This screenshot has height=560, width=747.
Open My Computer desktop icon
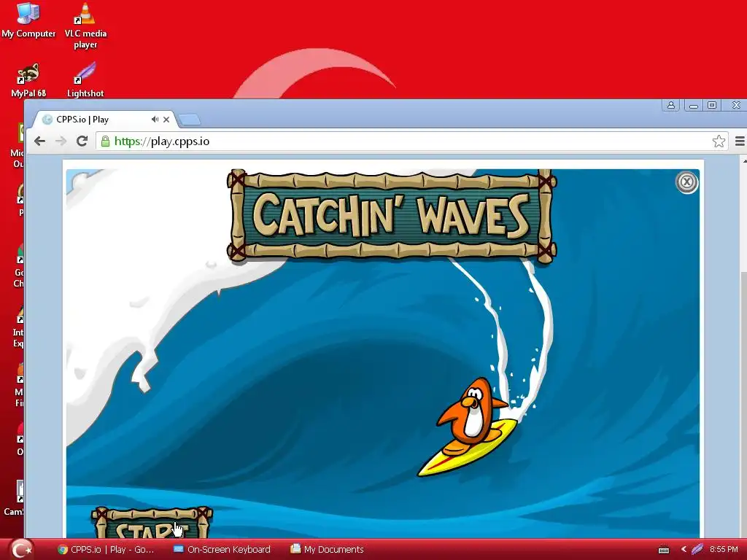point(28,20)
